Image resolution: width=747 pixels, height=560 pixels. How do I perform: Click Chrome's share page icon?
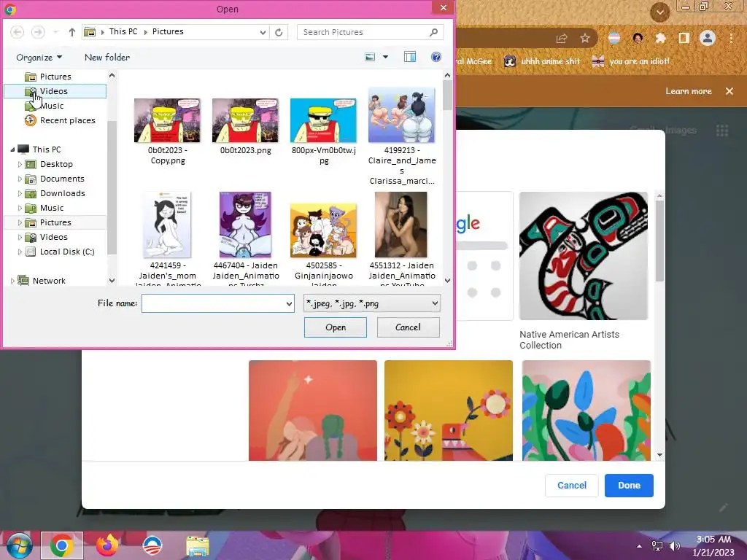pos(562,39)
